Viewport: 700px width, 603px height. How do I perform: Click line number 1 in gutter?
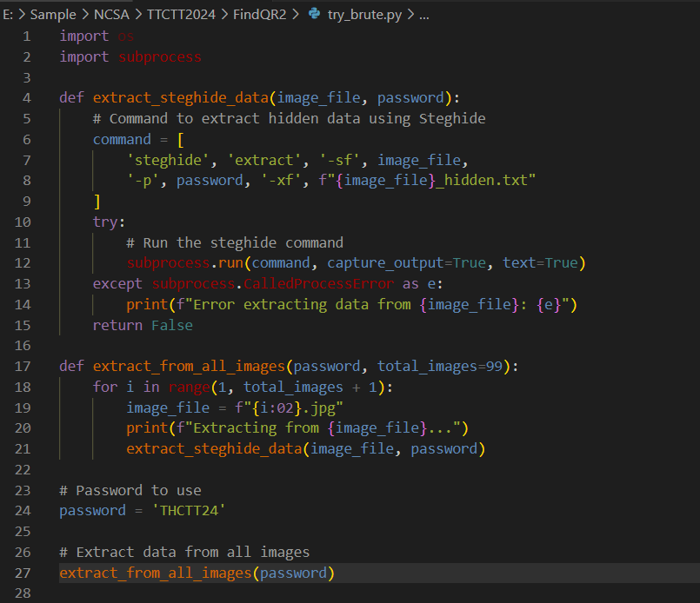27,36
